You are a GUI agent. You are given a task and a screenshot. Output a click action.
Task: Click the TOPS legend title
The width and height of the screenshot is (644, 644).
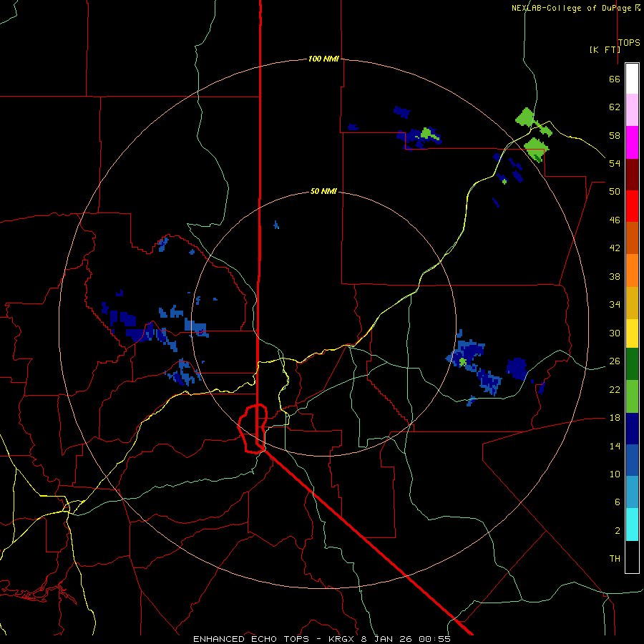click(x=629, y=42)
